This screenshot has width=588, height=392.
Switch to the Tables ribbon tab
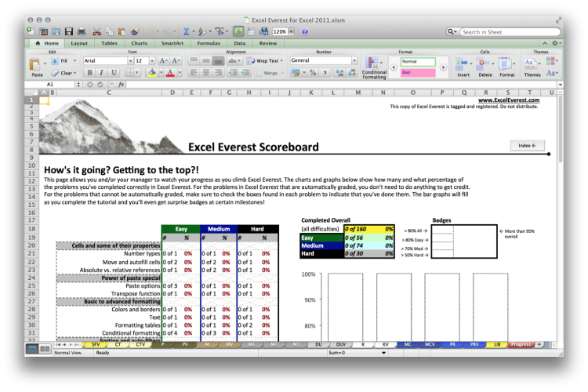[x=109, y=43]
